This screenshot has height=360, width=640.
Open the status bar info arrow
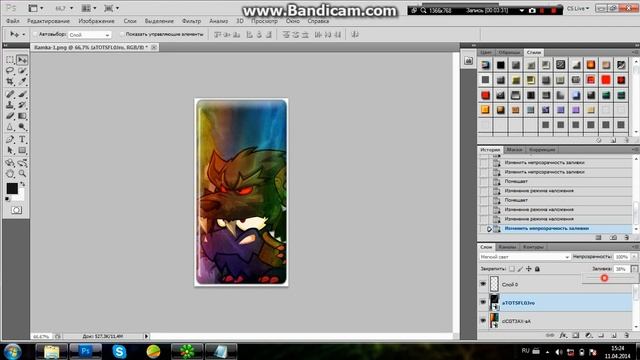click(x=146, y=336)
